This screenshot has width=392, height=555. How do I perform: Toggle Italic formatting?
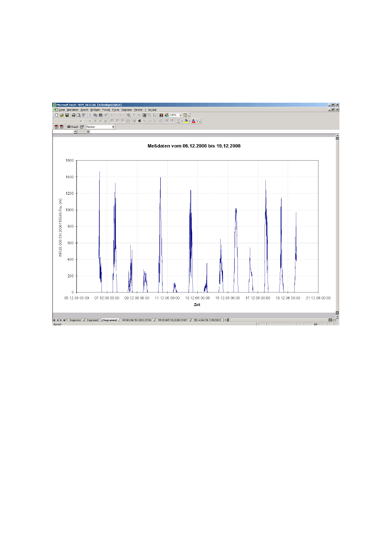[100, 121]
